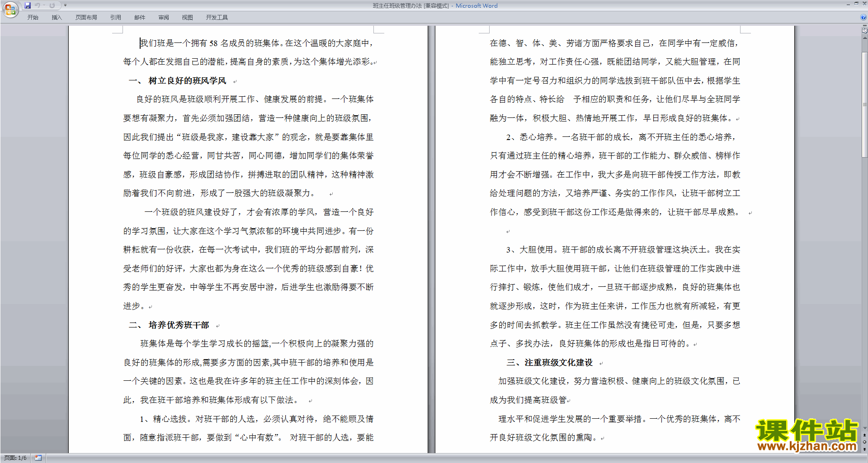Click the paragraph starting 3、大胆使用
This screenshot has width=868, height=463.
point(623,250)
